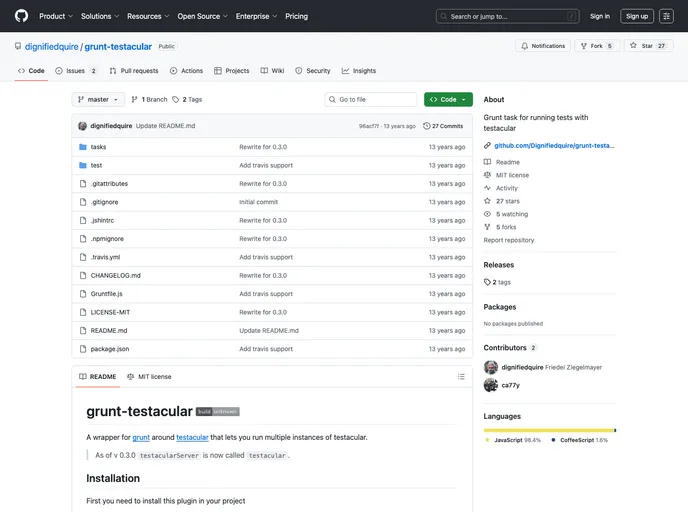Open the Activity link in About
Screen dimensions: 688x512
click(x=507, y=188)
